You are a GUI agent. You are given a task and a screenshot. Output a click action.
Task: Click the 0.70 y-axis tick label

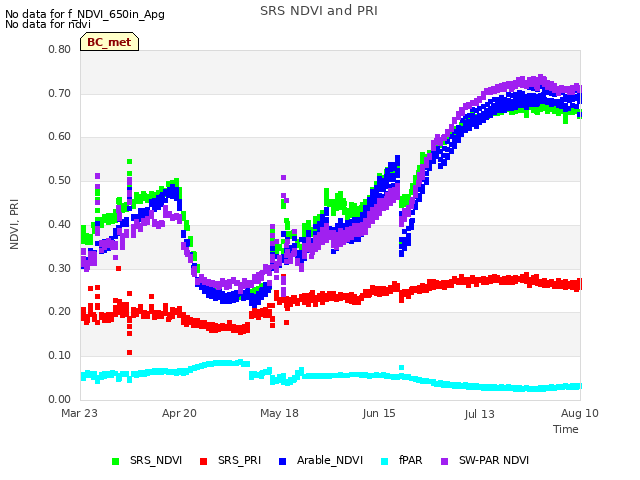pyautogui.click(x=60, y=93)
